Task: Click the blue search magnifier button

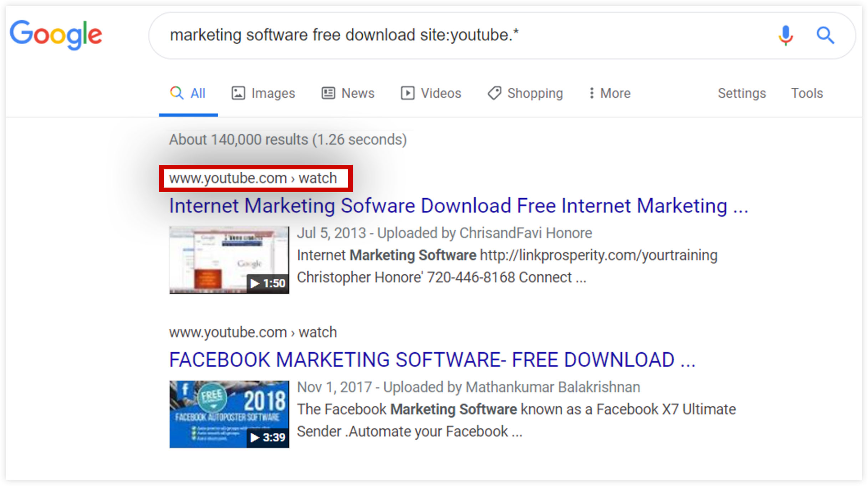Action: 825,35
